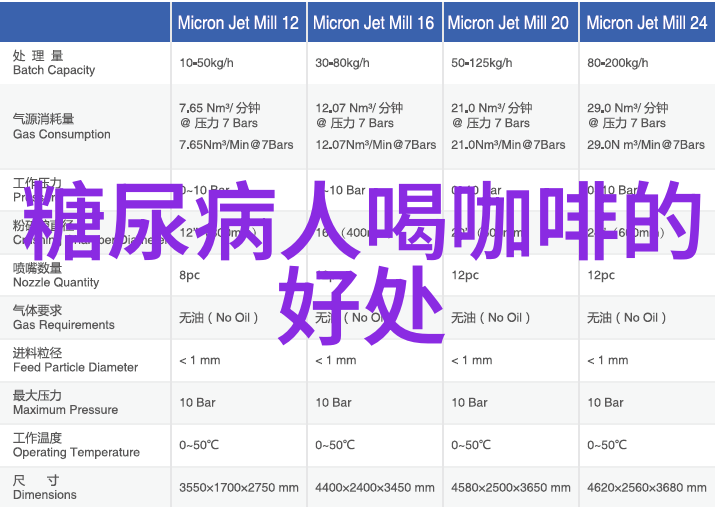Click 0~50℃ operating temperature for Mill 16
Viewport: 722px width, 507px height.
point(335,445)
